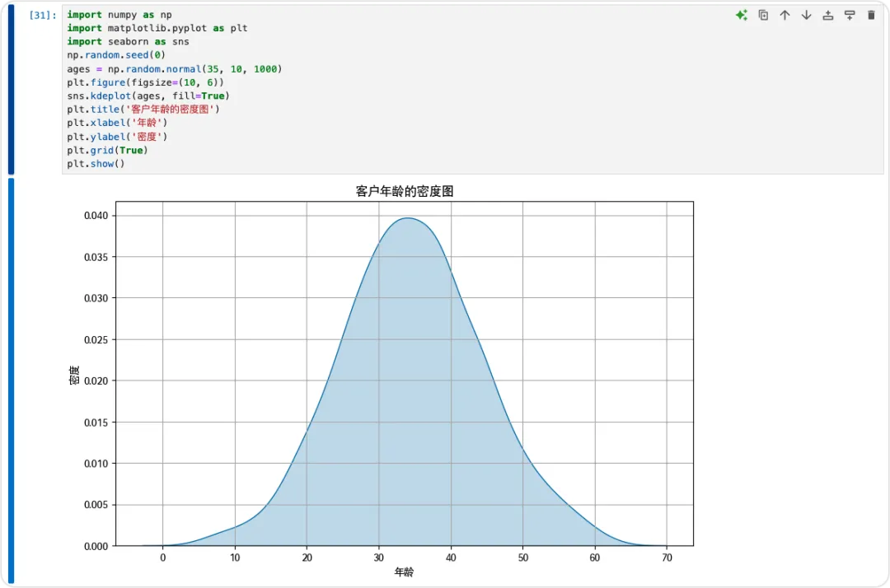The width and height of the screenshot is (890, 588).
Task: Click the plt.show() code line
Action: tap(96, 164)
